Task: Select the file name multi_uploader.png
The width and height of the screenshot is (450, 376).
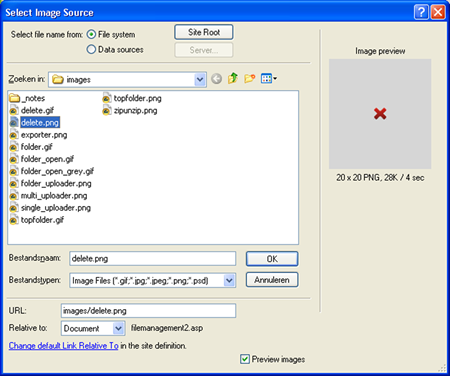Action: [x=54, y=196]
